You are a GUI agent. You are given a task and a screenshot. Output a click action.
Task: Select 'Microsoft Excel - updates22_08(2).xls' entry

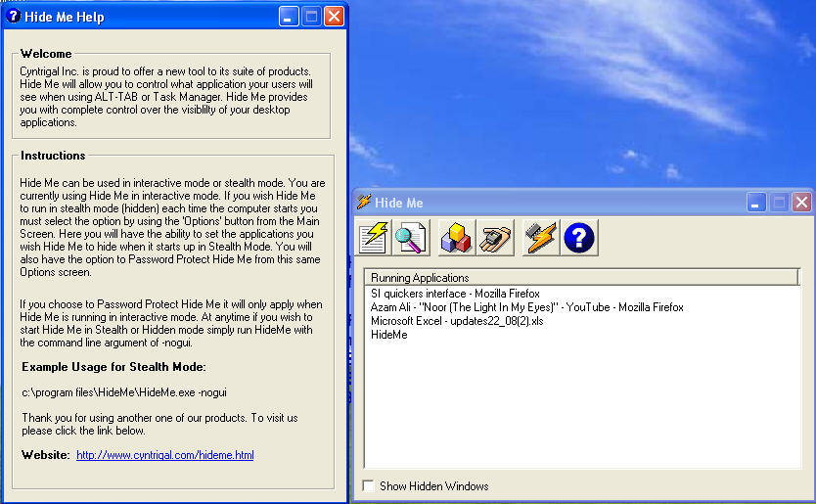(x=457, y=321)
